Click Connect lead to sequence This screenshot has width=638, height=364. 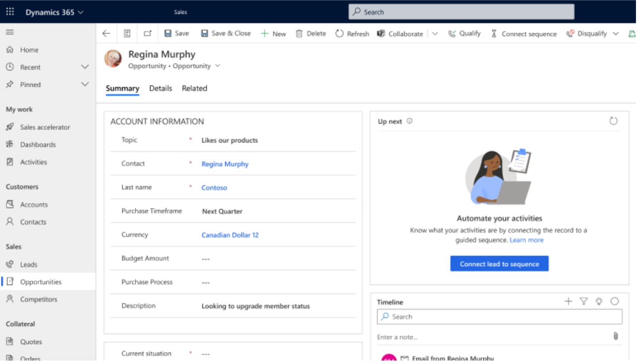[x=499, y=264]
